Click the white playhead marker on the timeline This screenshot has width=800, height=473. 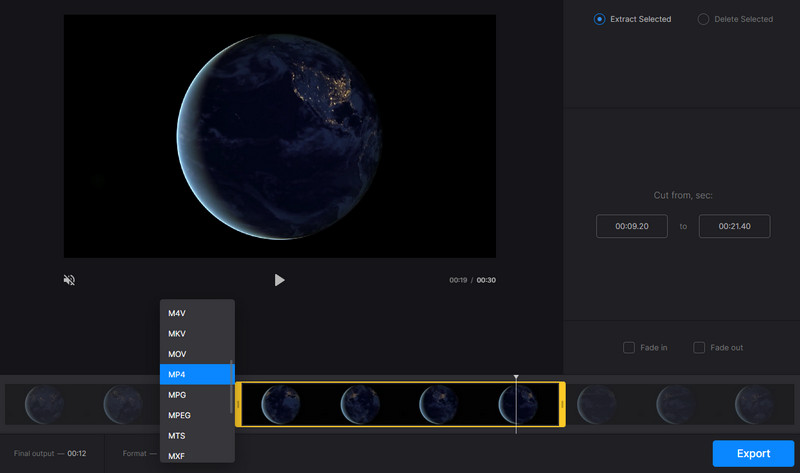click(x=516, y=379)
